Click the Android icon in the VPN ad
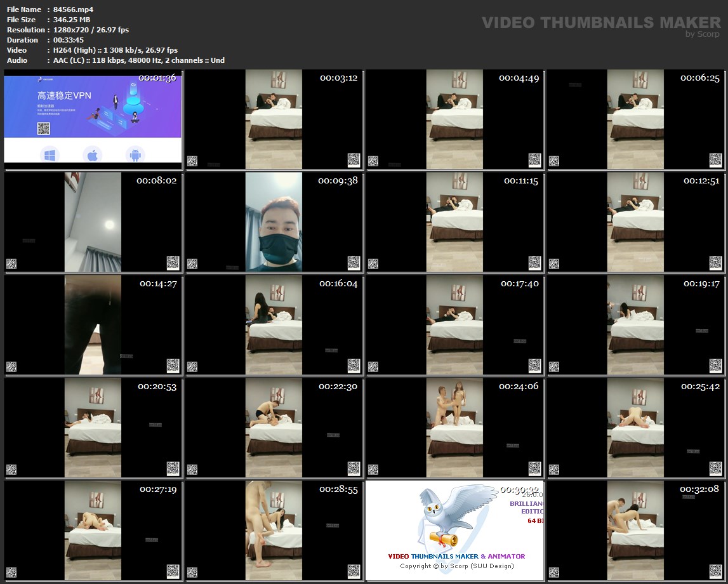 point(135,154)
